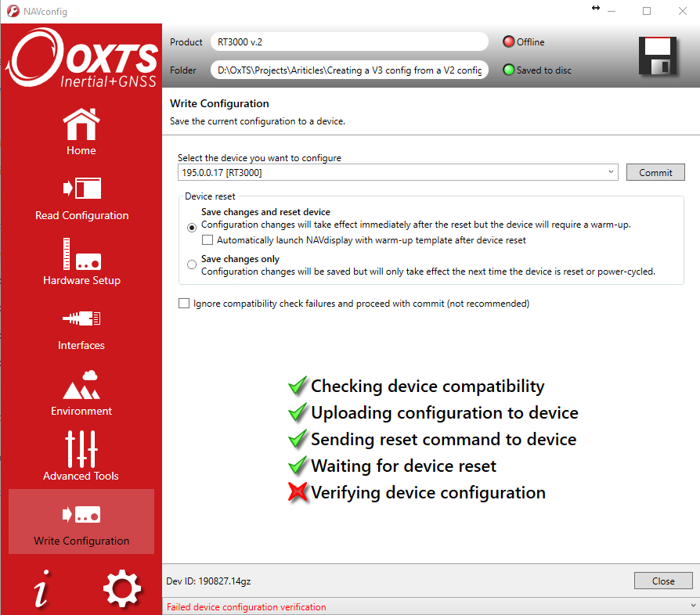700x615 pixels.
Task: Click the 'Checking device compatibility' step text
Action: [428, 387]
